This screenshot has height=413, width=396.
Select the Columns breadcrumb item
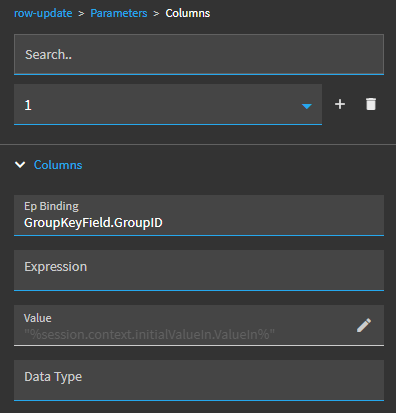coord(188,13)
